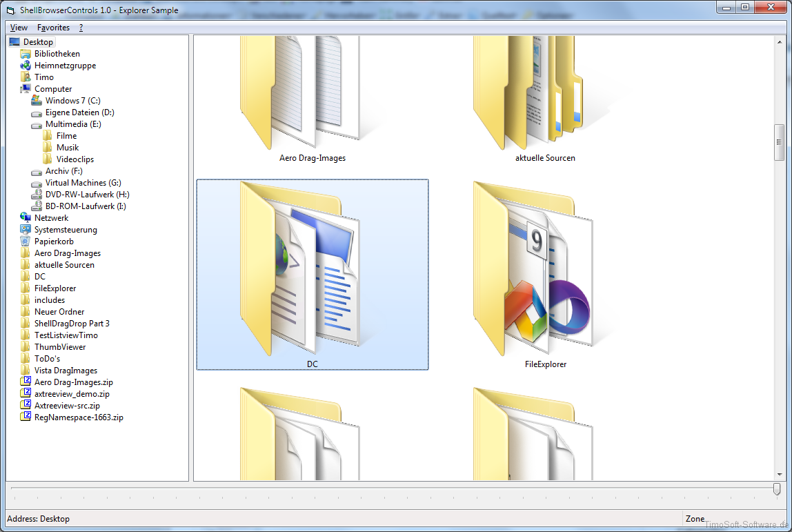Image resolution: width=792 pixels, height=532 pixels.
Task: Select ToDo's label in the tree
Action: 47,359
